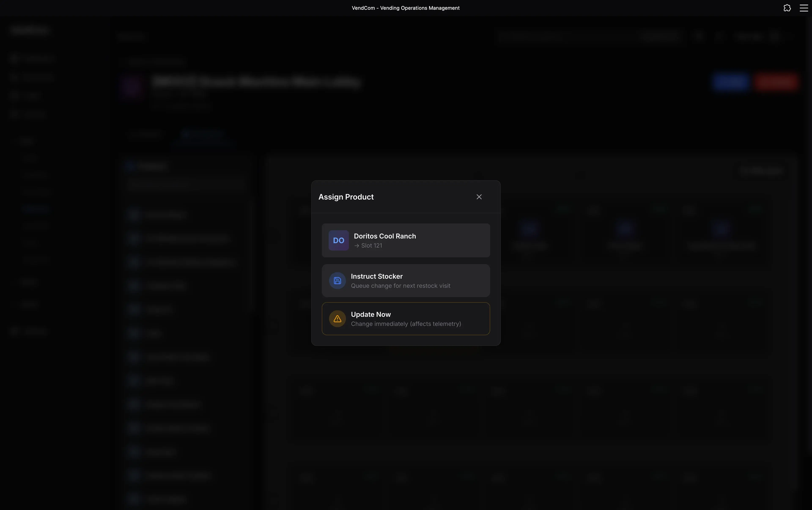
Task: Click the topmost navigation icon in the left sidebar
Action: 15,58
